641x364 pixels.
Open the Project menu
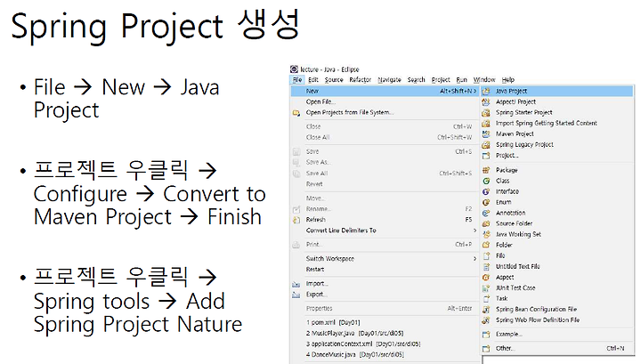[x=441, y=80]
